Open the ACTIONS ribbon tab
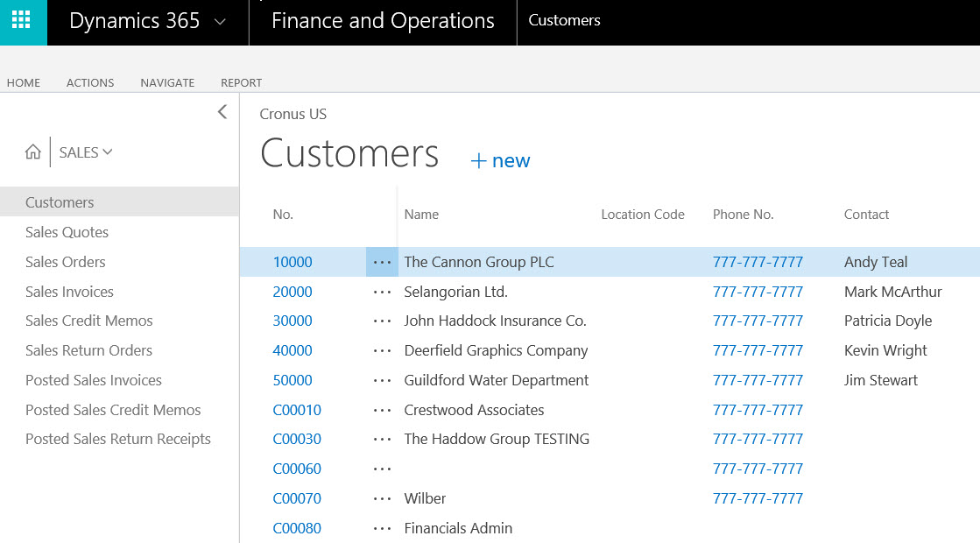The image size is (980, 543). tap(90, 82)
